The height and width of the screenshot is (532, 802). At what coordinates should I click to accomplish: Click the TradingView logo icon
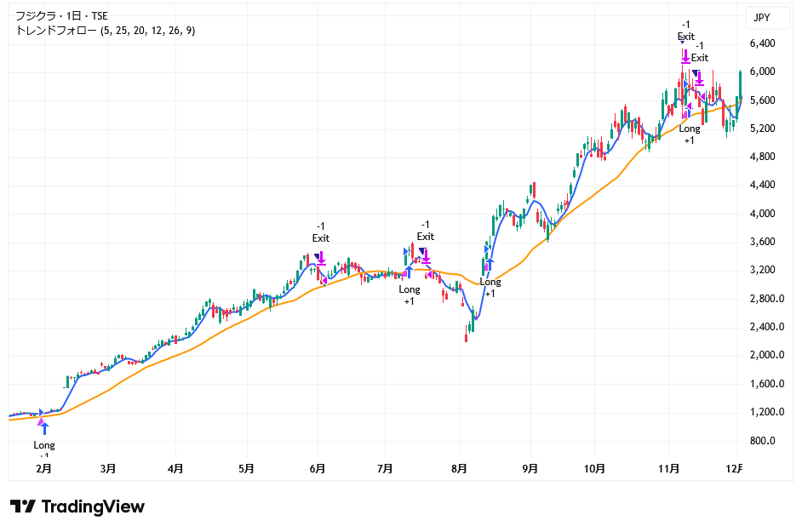coord(22,507)
